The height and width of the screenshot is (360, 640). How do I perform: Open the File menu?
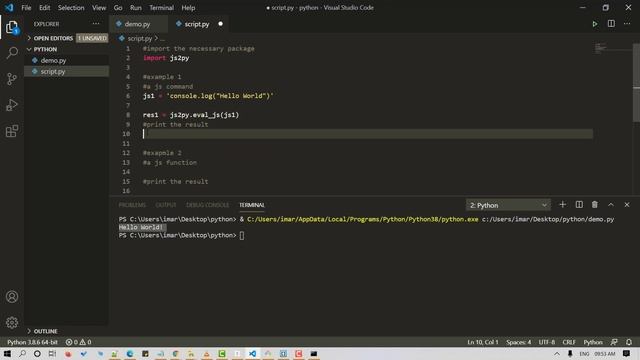(26, 7)
